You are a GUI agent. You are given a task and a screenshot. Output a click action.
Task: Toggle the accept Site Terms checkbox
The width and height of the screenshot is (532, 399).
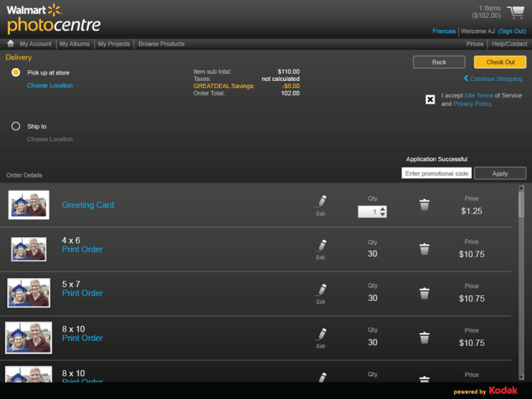click(x=430, y=99)
